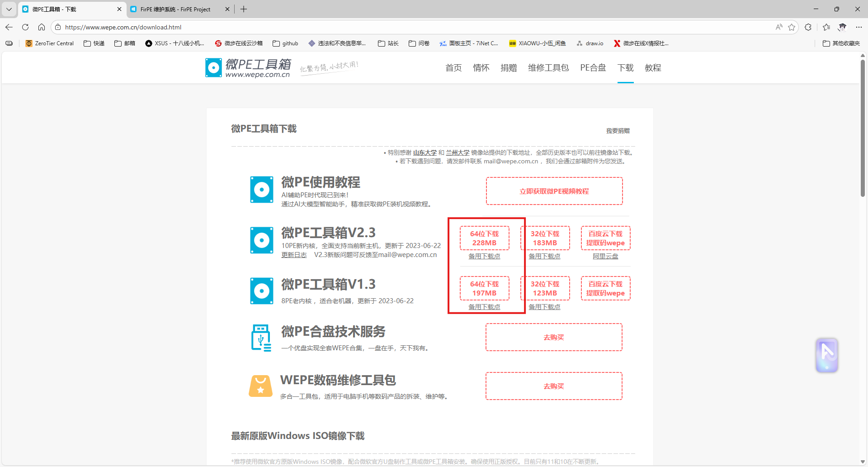Click the USB drive icon beside 微PE合盘技术服务

pyautogui.click(x=261, y=337)
